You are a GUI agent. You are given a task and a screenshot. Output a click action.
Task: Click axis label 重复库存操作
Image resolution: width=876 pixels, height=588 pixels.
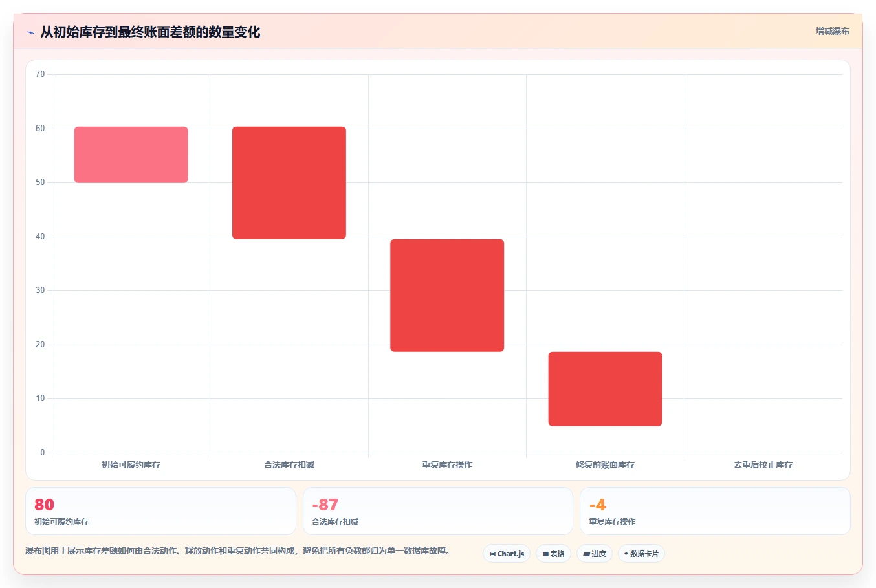447,464
